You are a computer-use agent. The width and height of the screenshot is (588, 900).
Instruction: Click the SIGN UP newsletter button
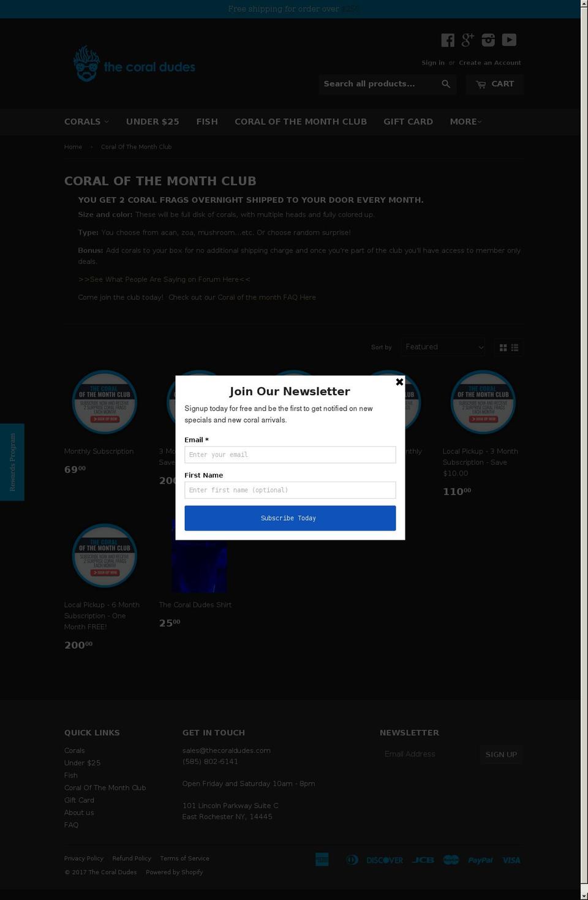[500, 754]
